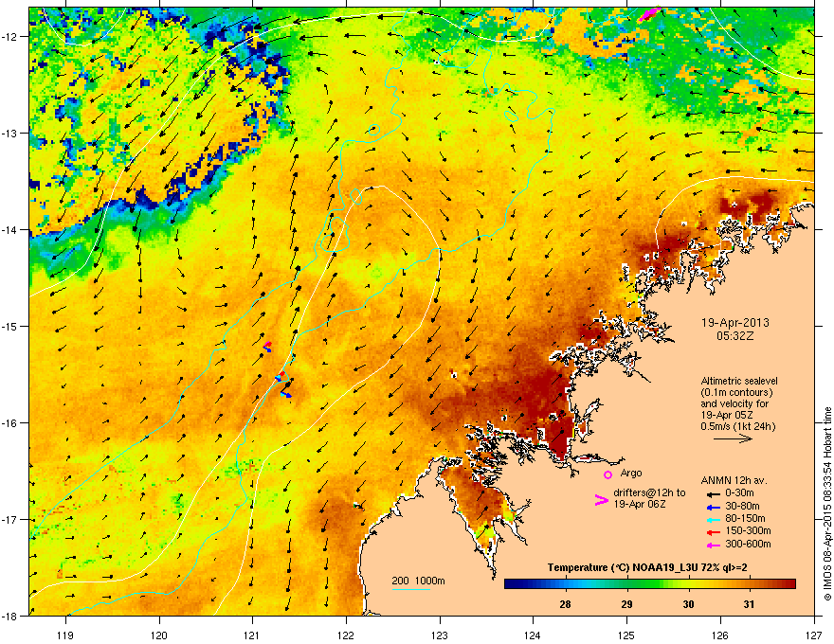Click the vertical IMOS copyright timestamp text
834x644 pixels.
(827, 504)
